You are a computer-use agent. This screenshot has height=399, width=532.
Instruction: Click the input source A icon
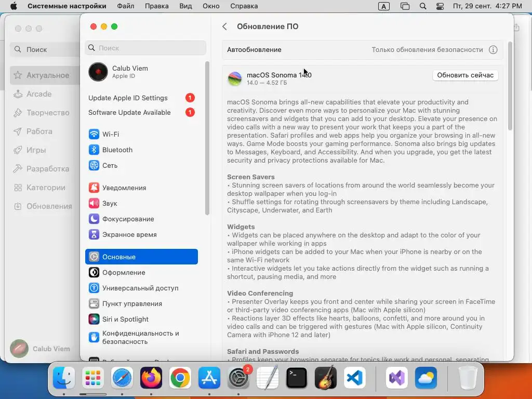click(x=384, y=6)
